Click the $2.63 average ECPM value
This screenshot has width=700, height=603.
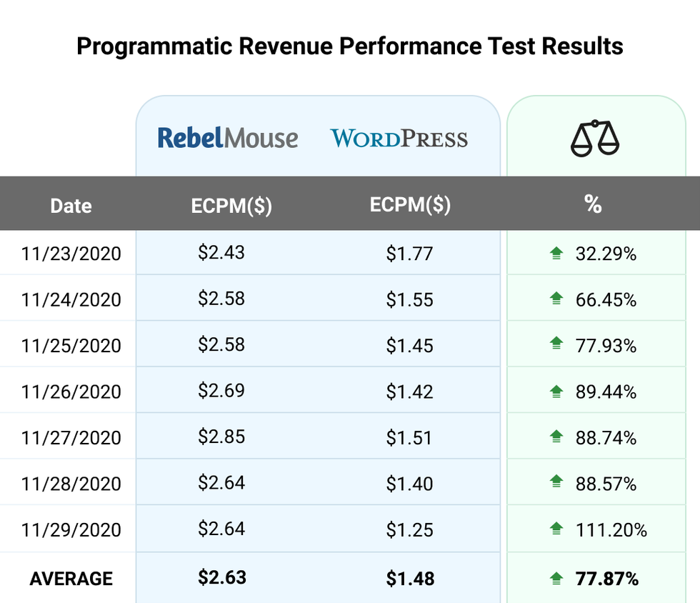[221, 577]
